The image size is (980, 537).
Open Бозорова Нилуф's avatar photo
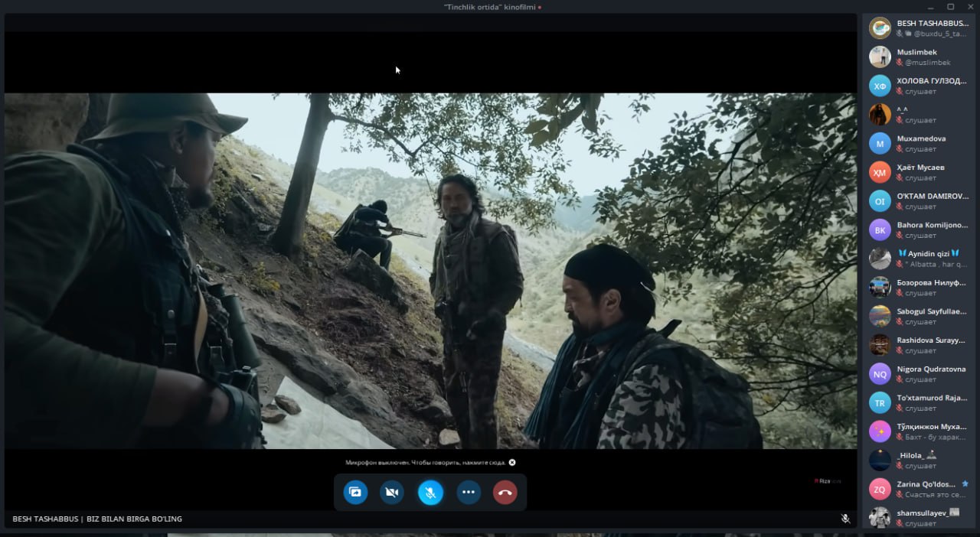point(880,287)
